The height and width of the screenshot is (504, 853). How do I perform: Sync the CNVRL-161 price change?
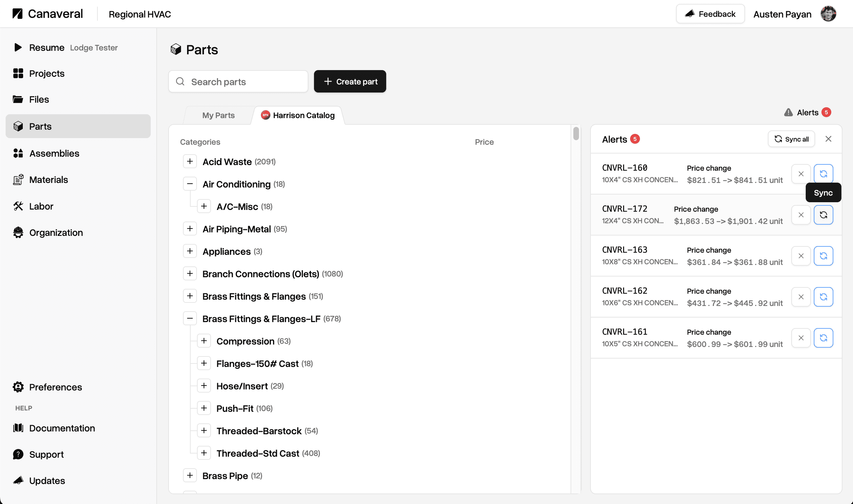[823, 338]
